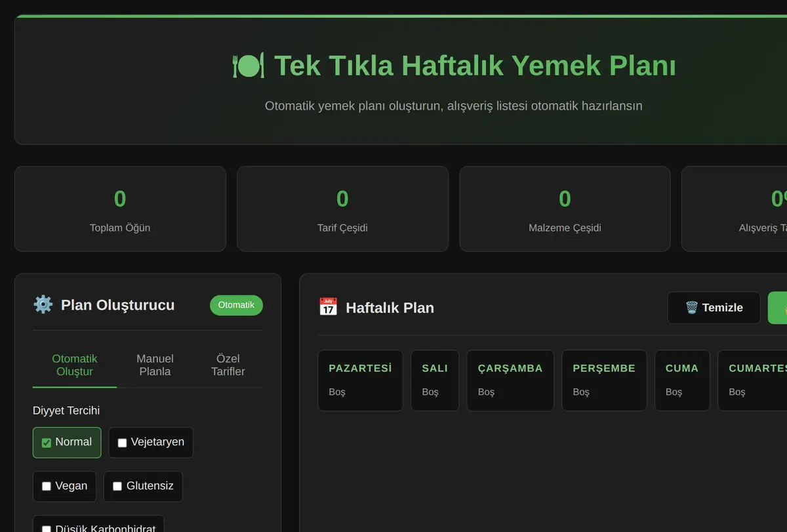Click the Malzeme Çeşidi stat card
This screenshot has height=532, width=787.
pyautogui.click(x=565, y=209)
